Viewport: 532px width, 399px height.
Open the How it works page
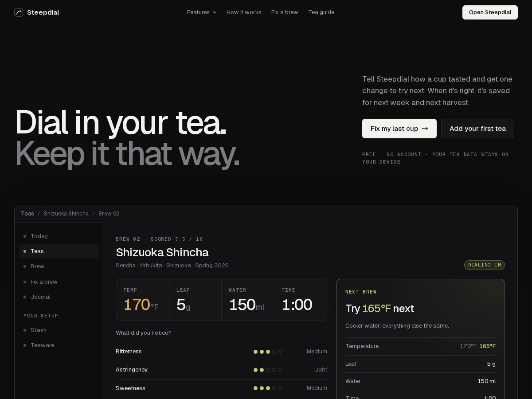pos(244,12)
